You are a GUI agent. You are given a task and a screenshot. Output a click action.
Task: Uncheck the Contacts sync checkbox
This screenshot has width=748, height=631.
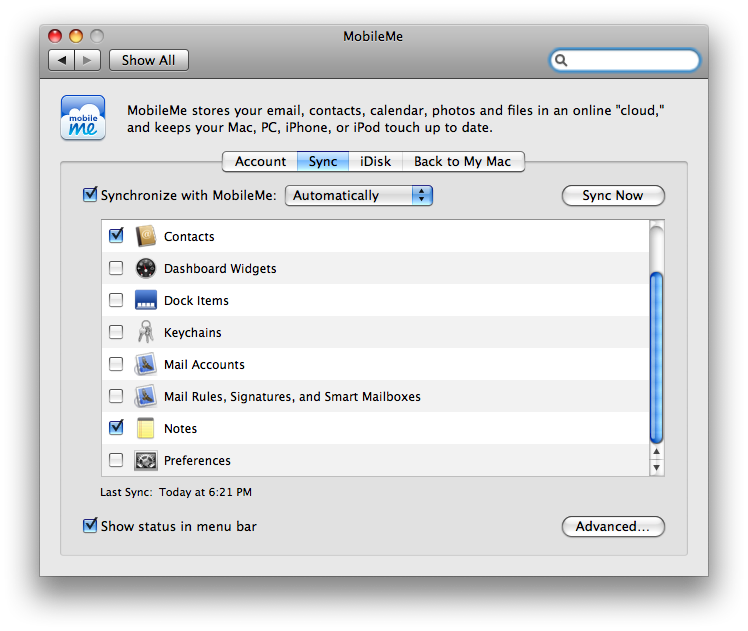coord(116,236)
